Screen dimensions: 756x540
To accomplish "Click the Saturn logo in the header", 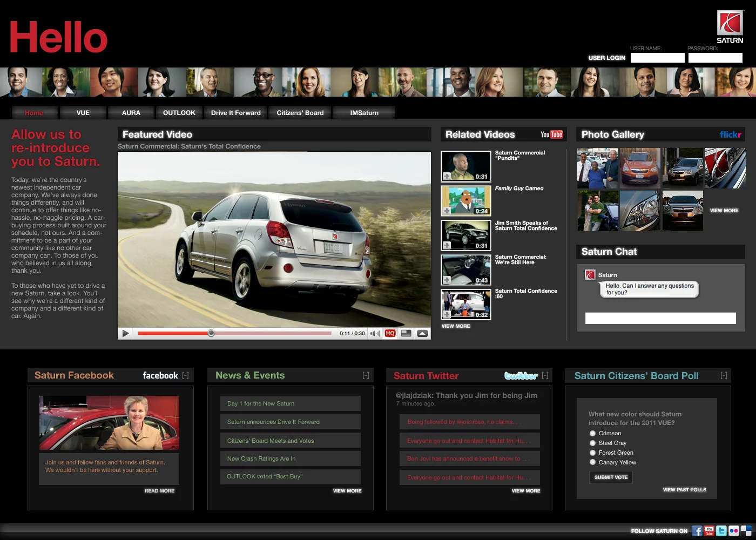I will coord(730,27).
